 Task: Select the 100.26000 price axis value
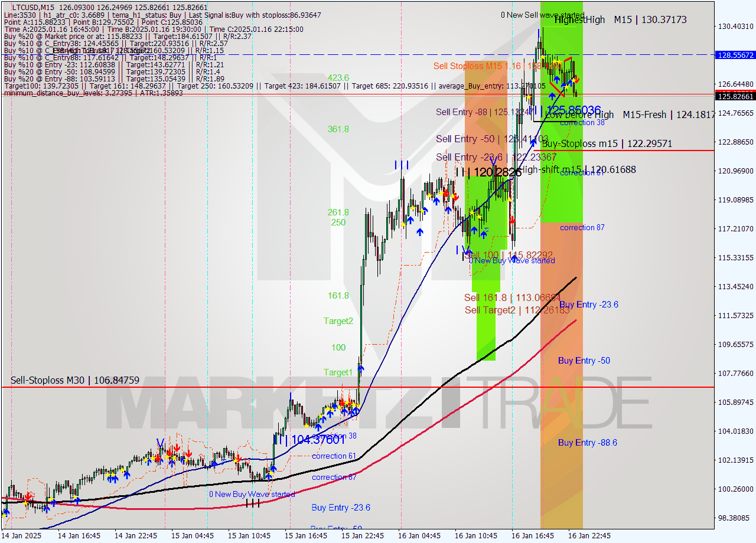point(735,489)
